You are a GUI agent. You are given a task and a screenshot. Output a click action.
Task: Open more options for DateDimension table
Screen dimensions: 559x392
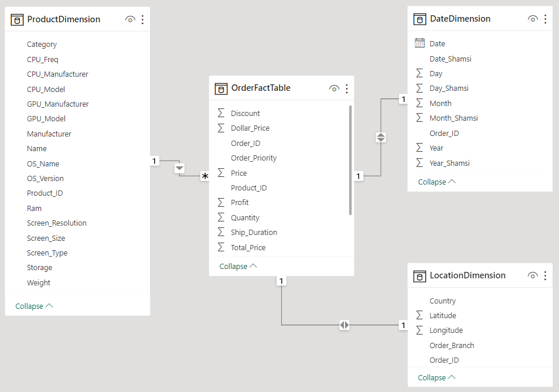[x=545, y=19]
